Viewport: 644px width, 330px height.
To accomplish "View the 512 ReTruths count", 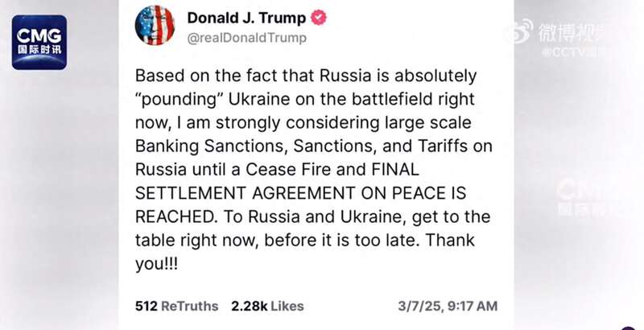I will click(176, 306).
